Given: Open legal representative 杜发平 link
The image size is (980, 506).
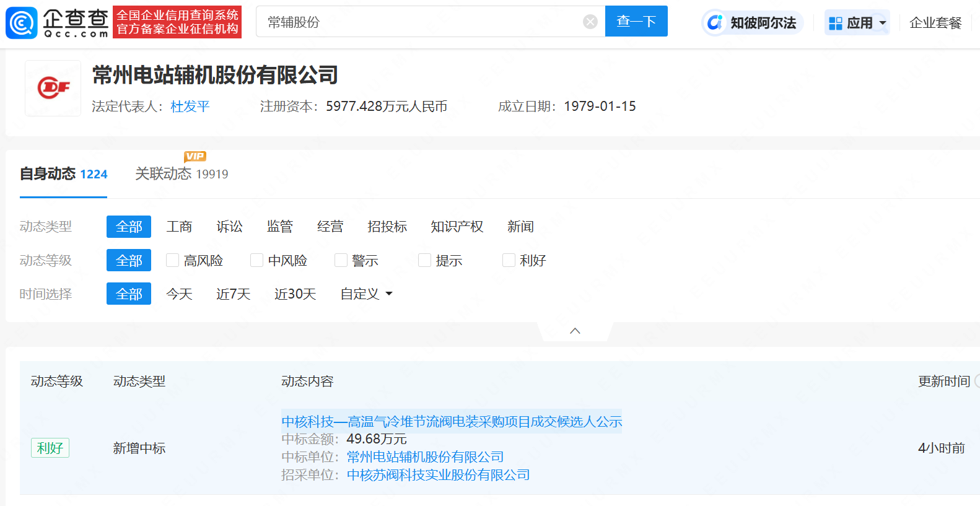Looking at the screenshot, I should coord(190,107).
